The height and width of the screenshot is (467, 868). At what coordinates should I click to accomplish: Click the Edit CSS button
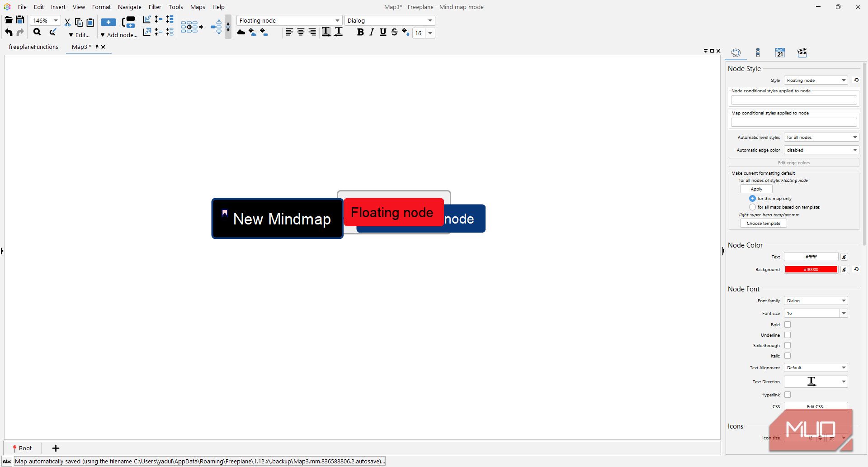click(816, 406)
